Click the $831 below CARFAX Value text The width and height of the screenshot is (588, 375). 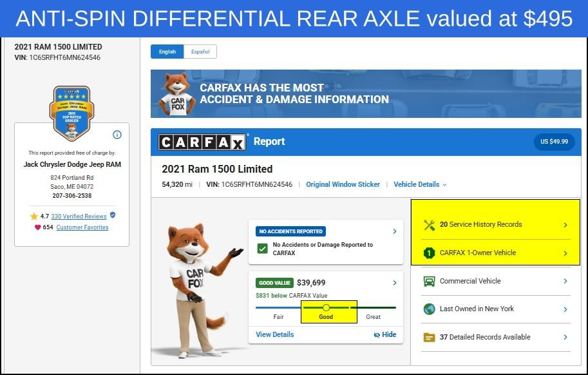pos(291,296)
